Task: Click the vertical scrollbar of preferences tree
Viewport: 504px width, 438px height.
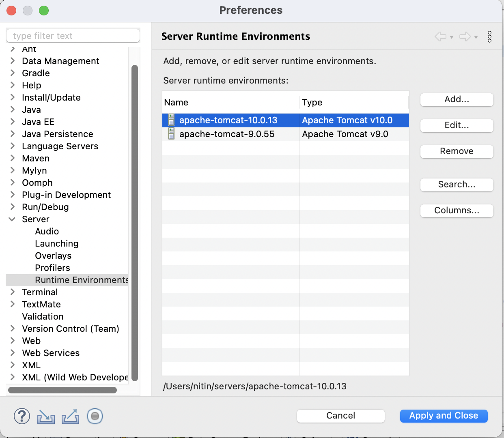Action: pos(135,223)
